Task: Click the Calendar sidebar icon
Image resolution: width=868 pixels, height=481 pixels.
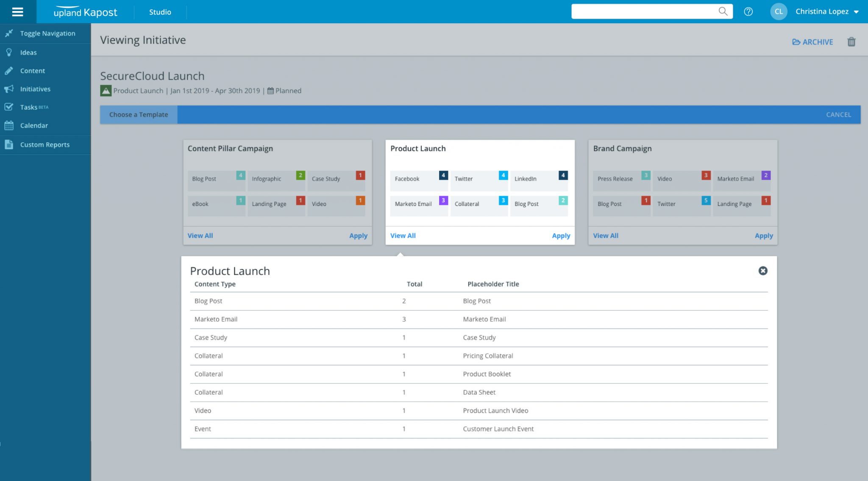Action: 9,125
